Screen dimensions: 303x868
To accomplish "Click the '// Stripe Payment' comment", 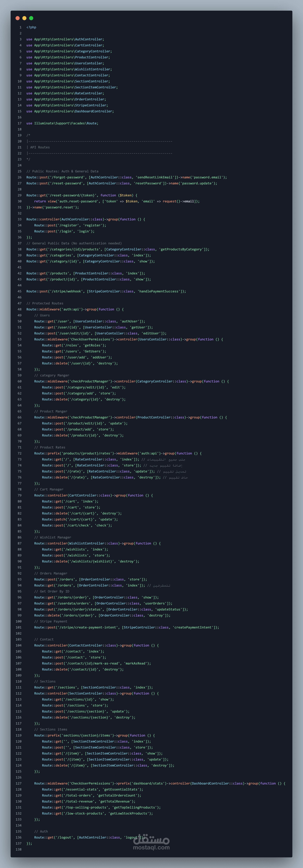I will pos(51,621).
